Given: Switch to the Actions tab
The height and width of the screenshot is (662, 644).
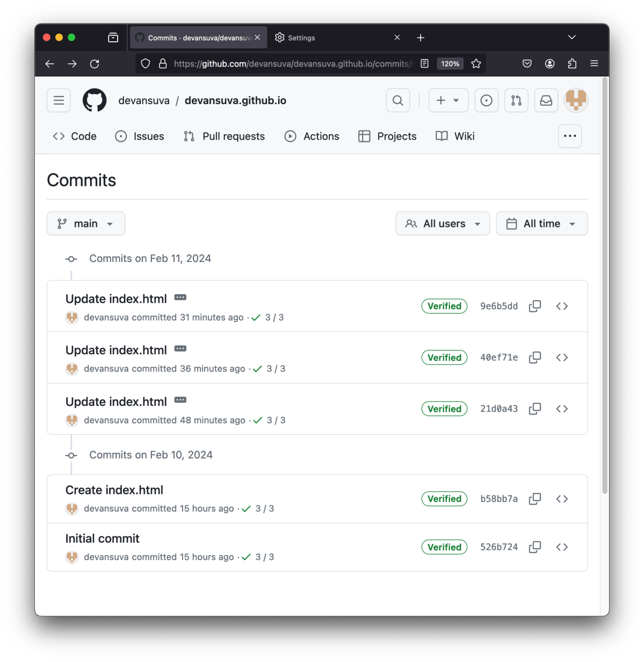Looking at the screenshot, I should point(312,136).
